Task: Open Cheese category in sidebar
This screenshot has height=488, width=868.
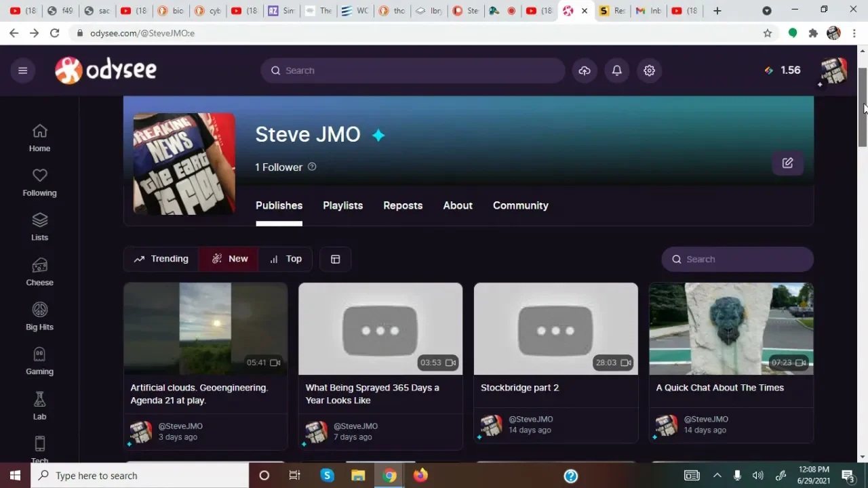Action: (39, 272)
